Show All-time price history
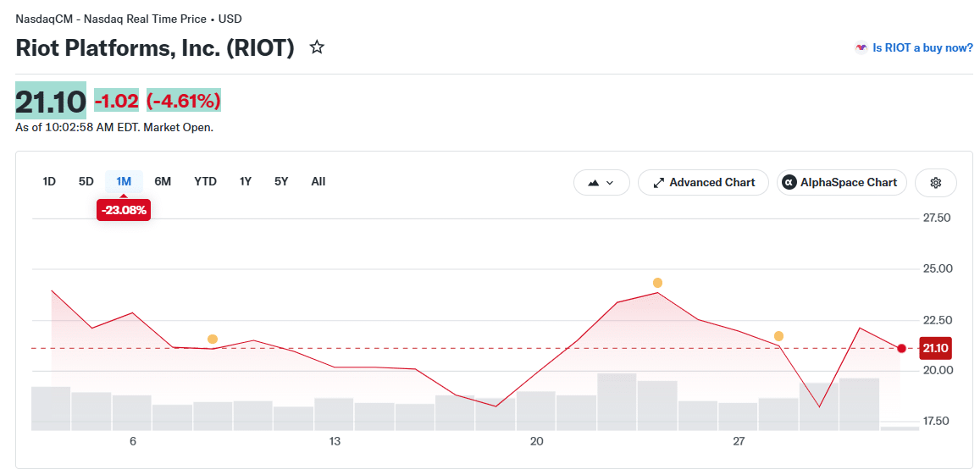Screen dimensions: 980x475 point(318,182)
